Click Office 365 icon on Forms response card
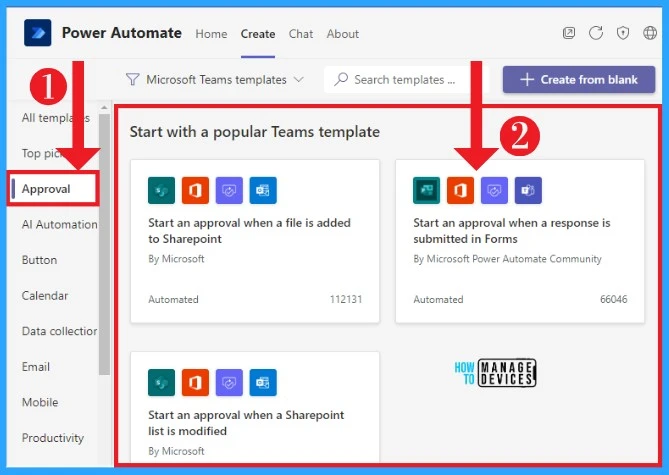This screenshot has width=669, height=475. tap(460, 190)
